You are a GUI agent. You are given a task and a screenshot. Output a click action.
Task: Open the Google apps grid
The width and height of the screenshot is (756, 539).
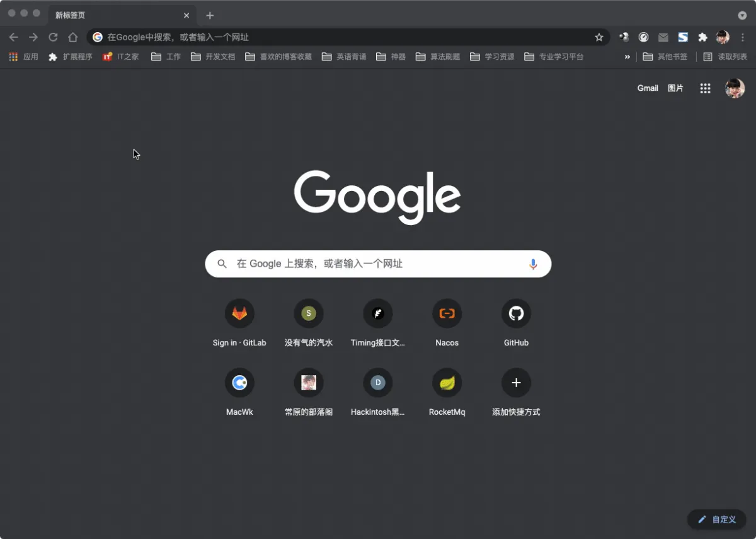705,88
